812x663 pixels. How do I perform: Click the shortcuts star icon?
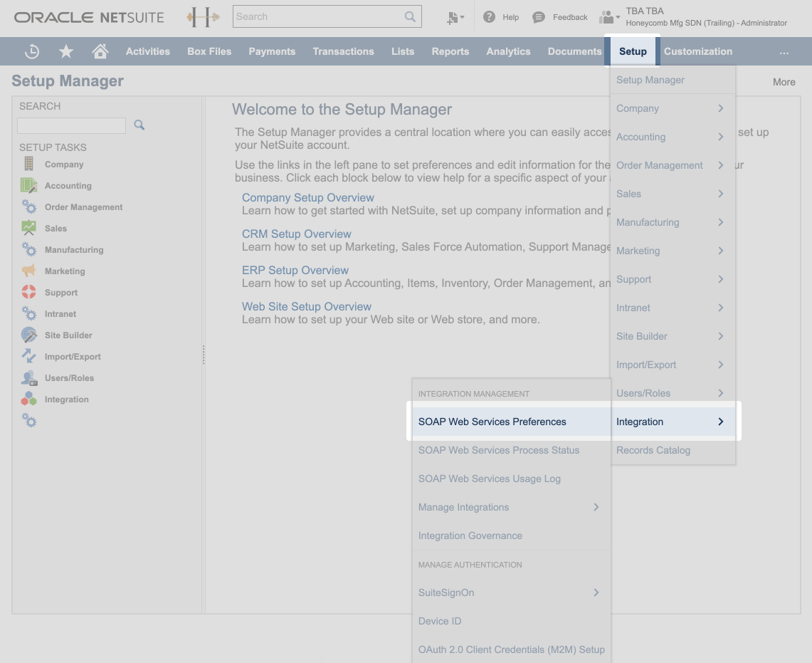point(65,51)
